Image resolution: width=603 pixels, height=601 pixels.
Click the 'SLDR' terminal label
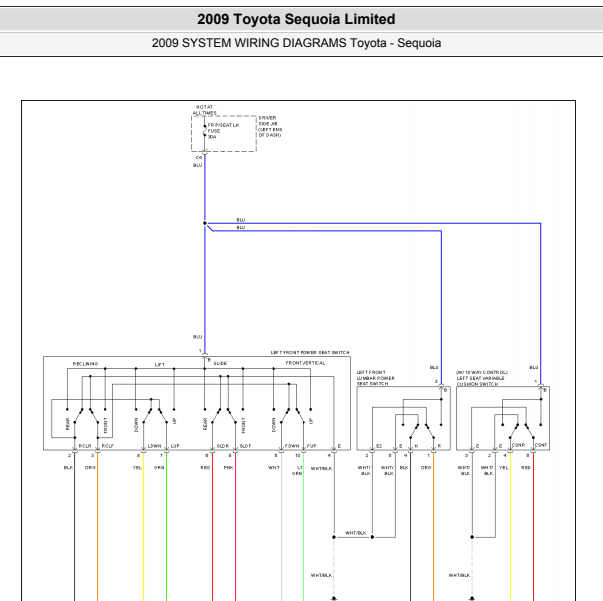pos(223,446)
